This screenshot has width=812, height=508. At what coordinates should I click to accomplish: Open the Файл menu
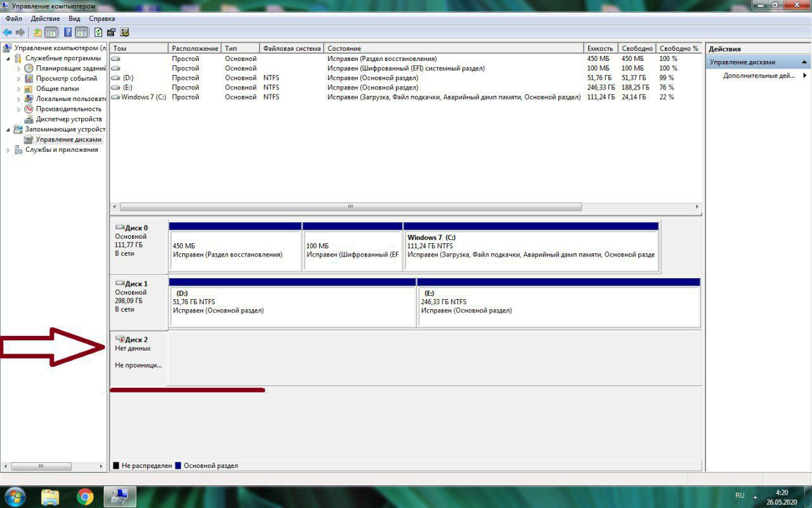(14, 19)
